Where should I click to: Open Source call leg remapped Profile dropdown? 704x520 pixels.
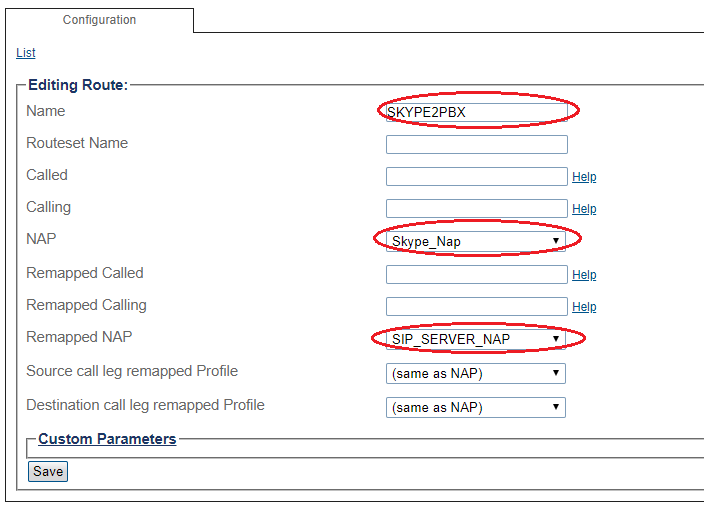[476, 374]
